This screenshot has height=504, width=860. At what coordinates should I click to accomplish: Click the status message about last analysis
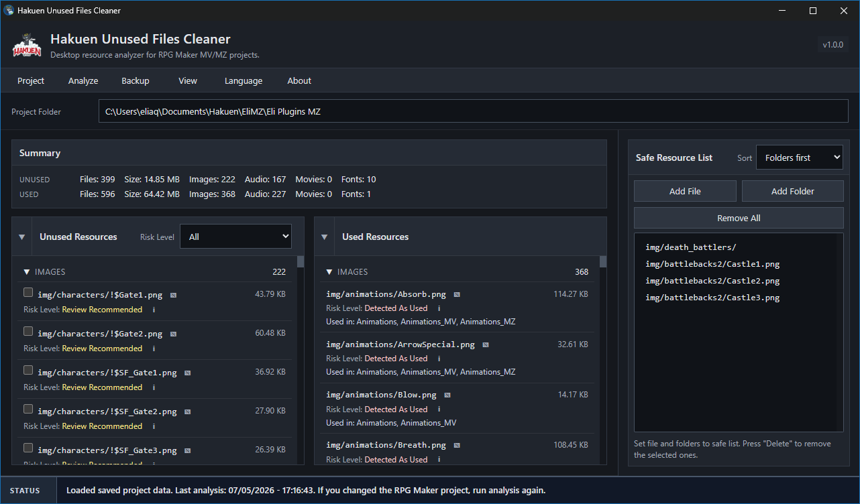[306, 491]
